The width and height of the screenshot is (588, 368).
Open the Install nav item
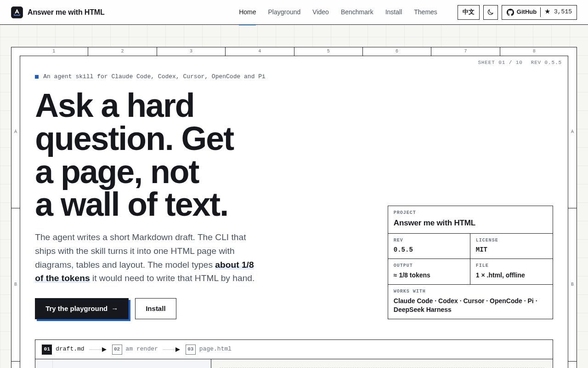coord(394,12)
